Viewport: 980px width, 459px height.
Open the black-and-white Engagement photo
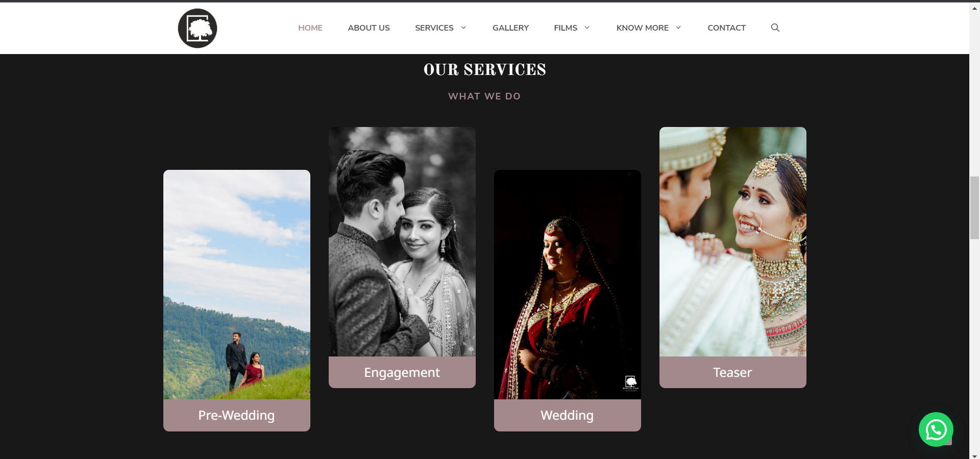(x=402, y=242)
